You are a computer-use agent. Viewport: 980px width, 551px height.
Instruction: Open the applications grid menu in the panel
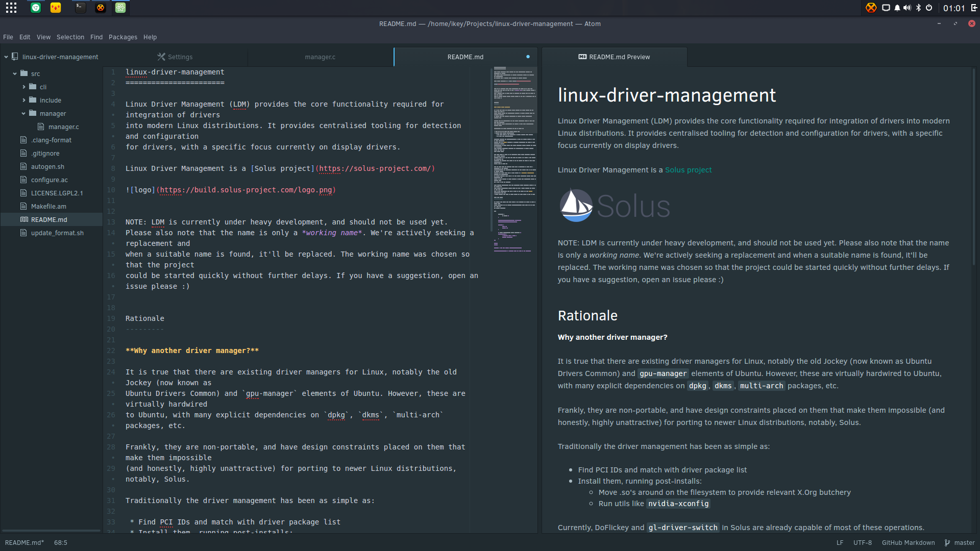tap(11, 8)
